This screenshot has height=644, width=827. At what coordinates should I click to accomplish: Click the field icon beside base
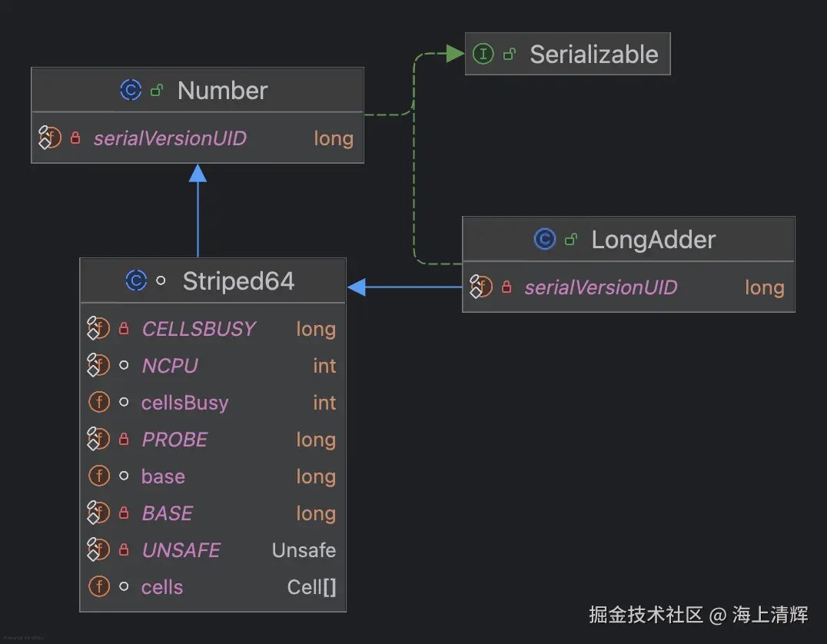99,476
